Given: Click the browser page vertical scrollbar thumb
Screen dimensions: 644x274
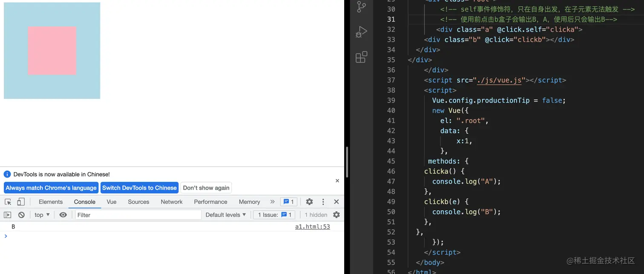Looking at the screenshot, I should (347, 162).
